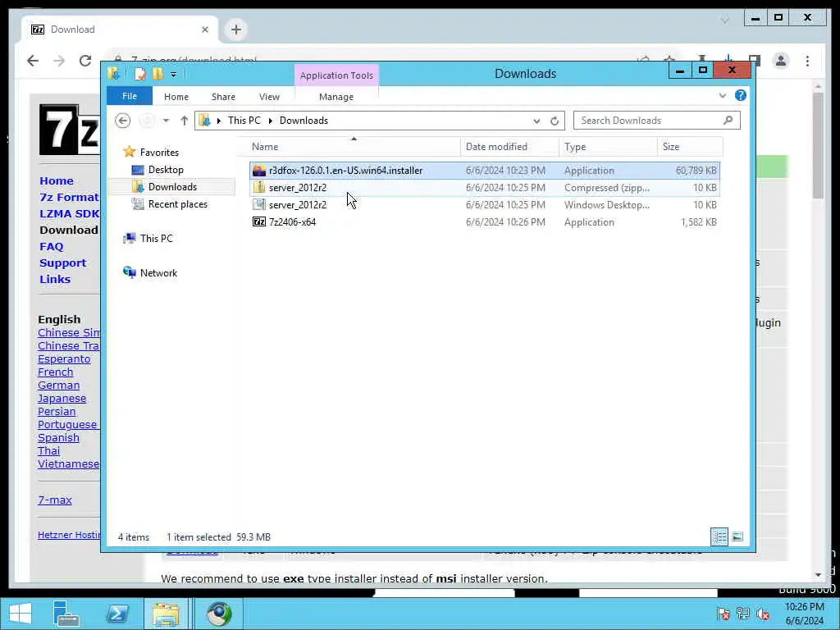The width and height of the screenshot is (840, 630).
Task: Launch PowerShell from the taskbar
Action: (116, 614)
